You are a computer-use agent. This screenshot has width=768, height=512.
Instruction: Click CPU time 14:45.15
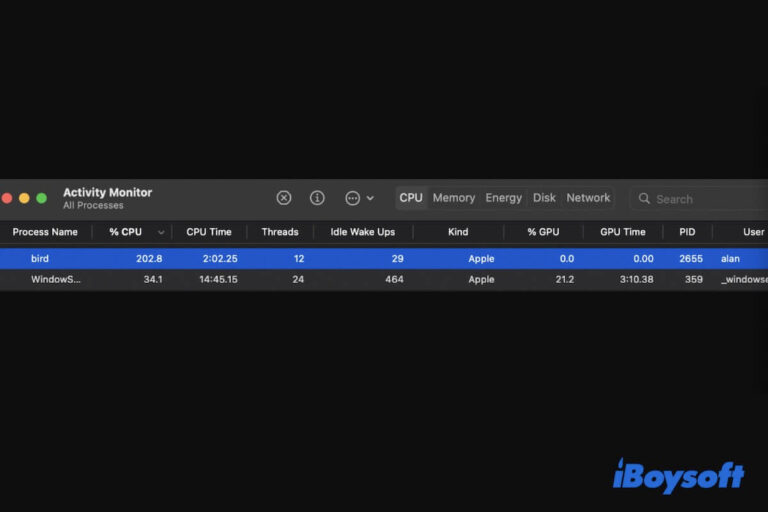[218, 279]
